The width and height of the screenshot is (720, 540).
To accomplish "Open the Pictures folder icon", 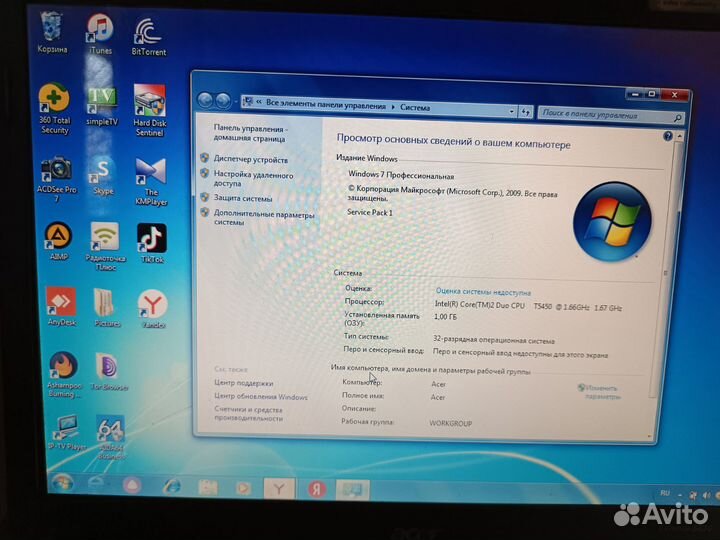I will click(107, 308).
